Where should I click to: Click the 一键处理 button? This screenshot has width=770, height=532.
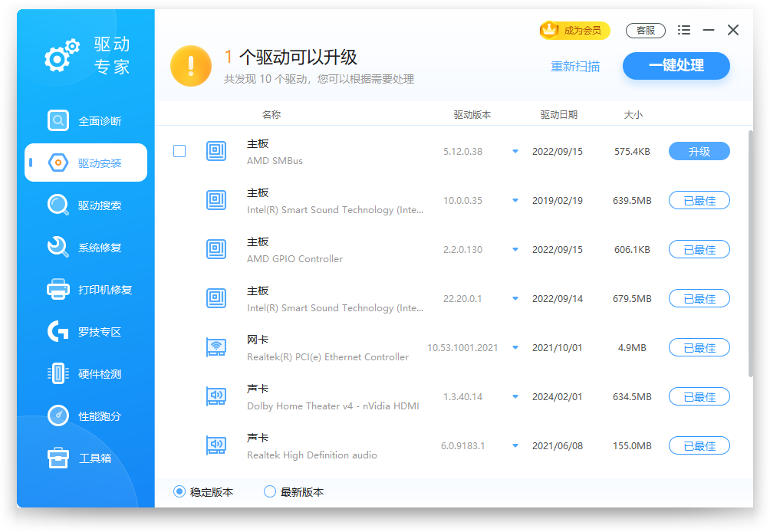pos(676,66)
